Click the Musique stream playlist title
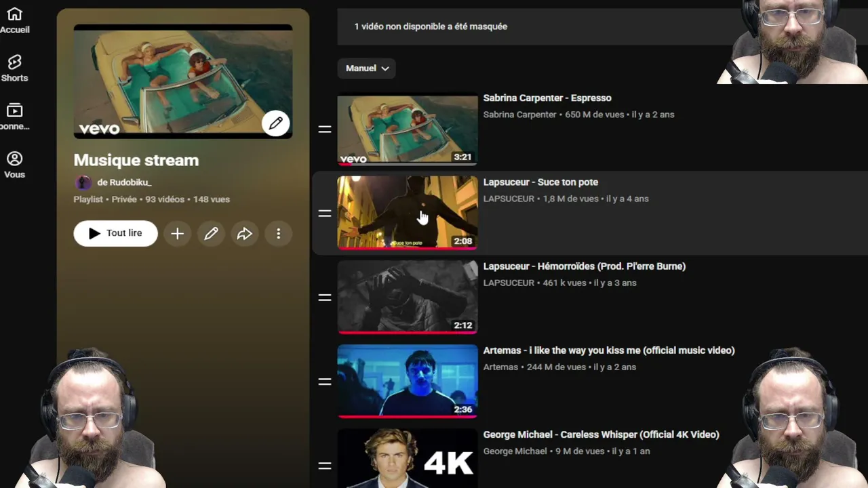Viewport: 868px width, 488px height. coord(136,161)
